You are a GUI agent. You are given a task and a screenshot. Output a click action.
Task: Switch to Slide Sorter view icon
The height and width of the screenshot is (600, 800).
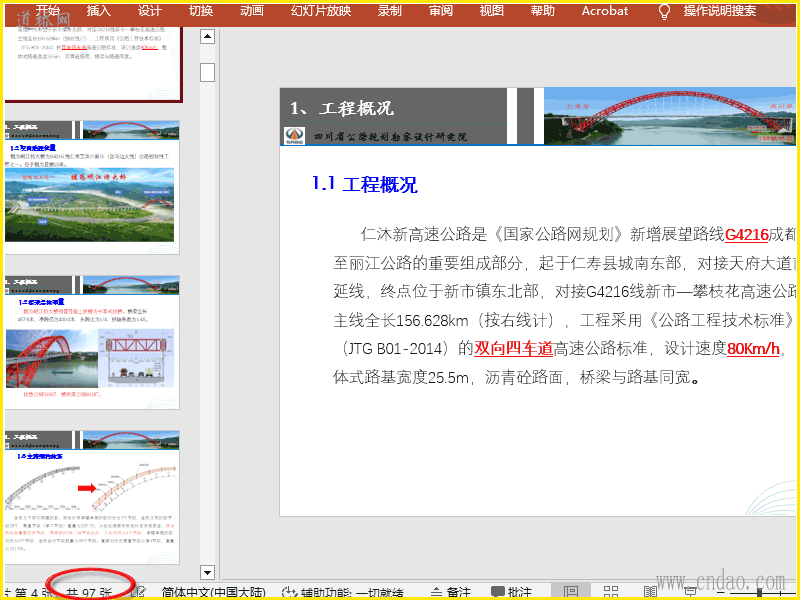click(611, 592)
